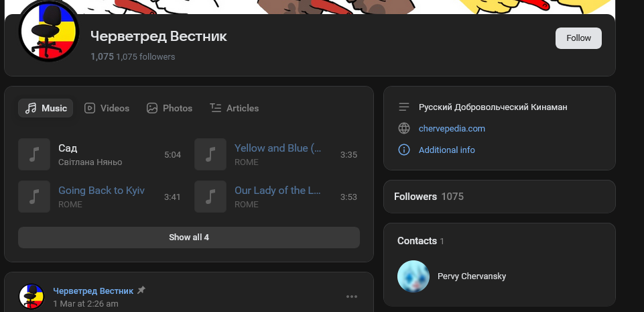Open the Photos tab

click(x=170, y=108)
